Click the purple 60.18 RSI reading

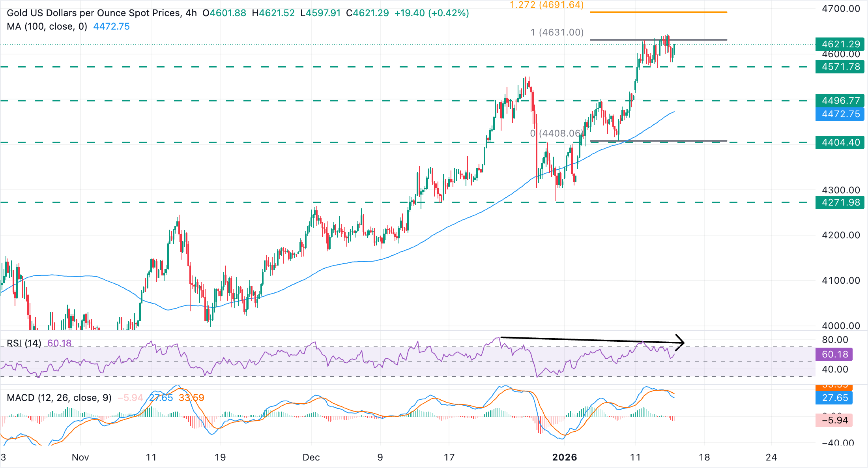point(59,343)
